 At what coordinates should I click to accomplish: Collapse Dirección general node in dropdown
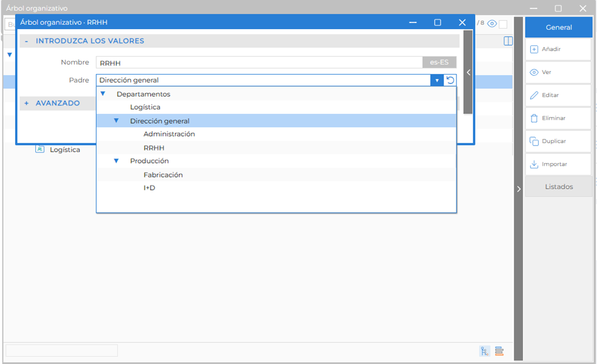click(x=116, y=121)
